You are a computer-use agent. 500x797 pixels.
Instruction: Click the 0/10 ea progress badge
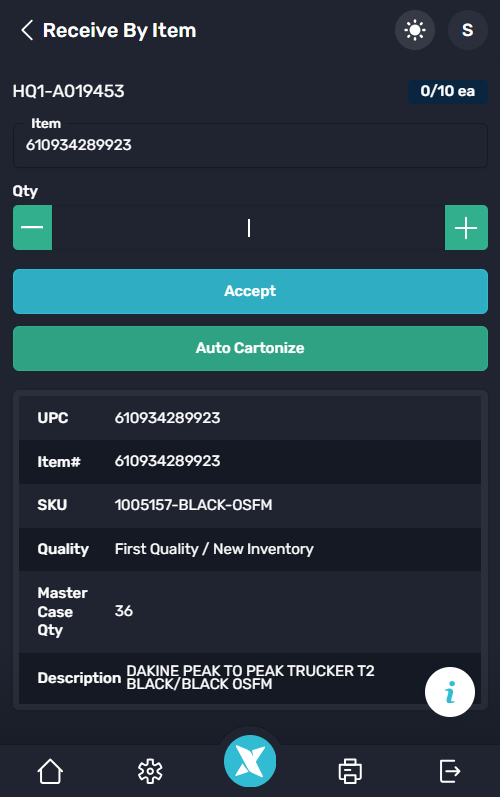448,91
